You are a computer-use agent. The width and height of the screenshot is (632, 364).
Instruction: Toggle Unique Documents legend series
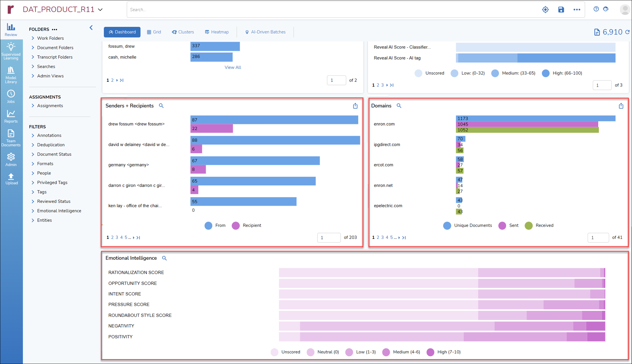pos(467,225)
